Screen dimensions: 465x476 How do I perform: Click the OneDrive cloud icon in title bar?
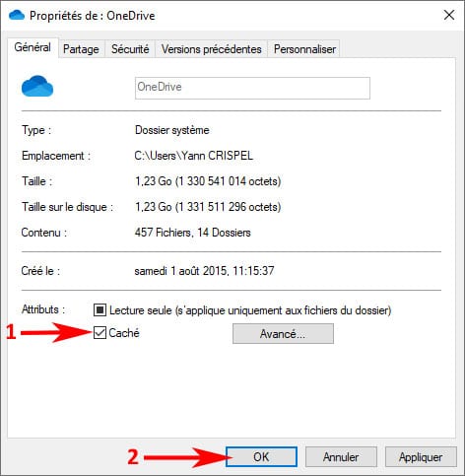point(17,15)
